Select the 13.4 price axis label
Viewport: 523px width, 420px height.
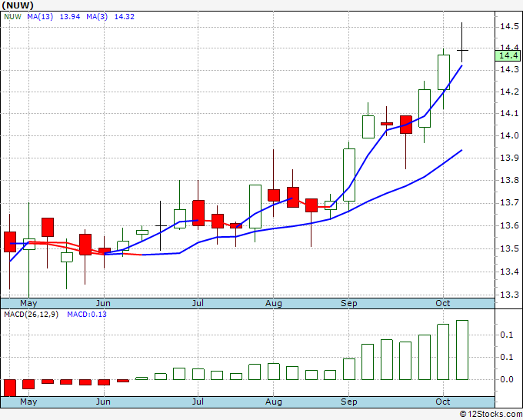[509, 272]
